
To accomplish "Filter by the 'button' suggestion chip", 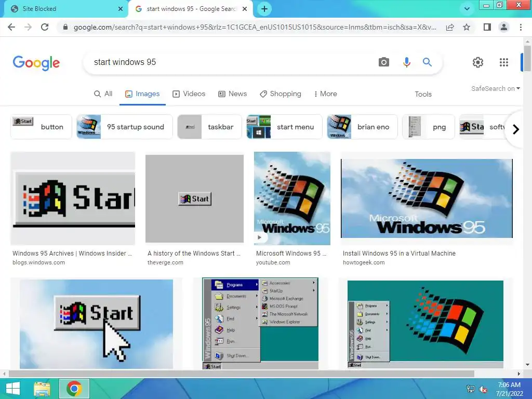I will coord(41,127).
